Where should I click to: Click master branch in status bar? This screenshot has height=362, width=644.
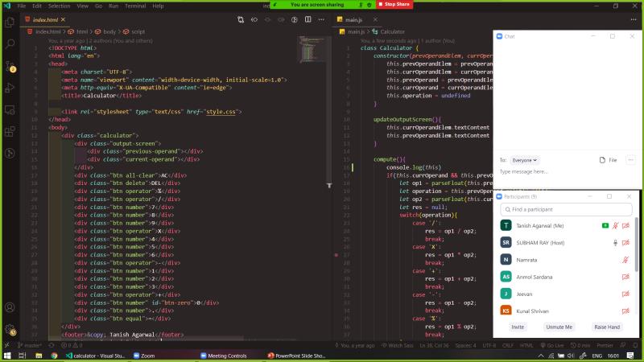tap(30, 346)
